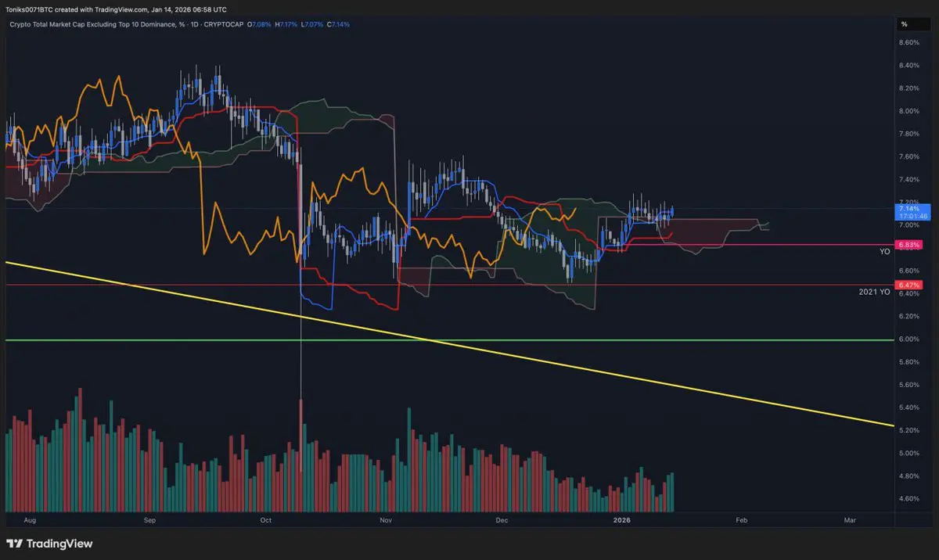Click the '2021 YO' line label
This screenshot has height=560, width=939.
click(x=875, y=292)
